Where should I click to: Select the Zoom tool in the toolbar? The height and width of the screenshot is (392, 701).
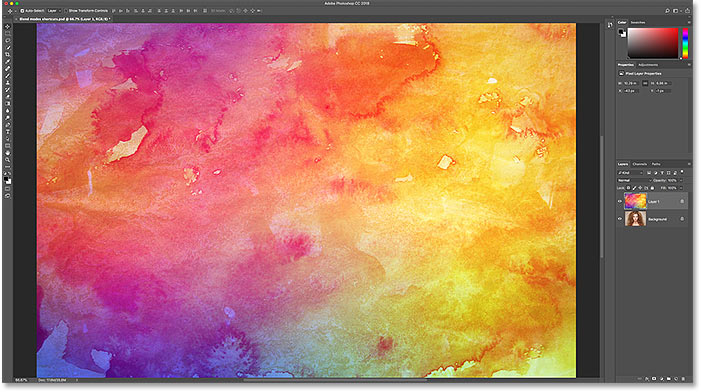(8, 160)
